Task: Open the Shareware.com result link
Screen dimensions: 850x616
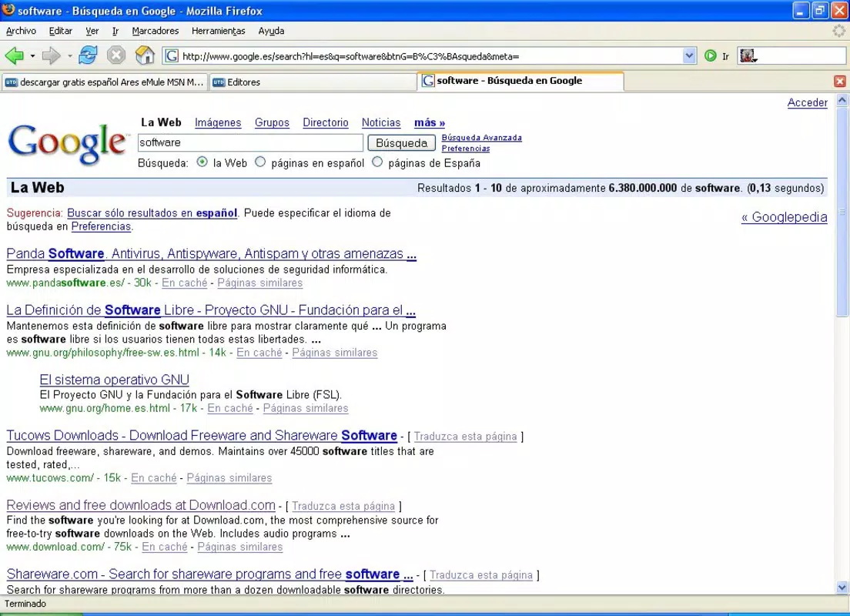Action: (x=209, y=574)
